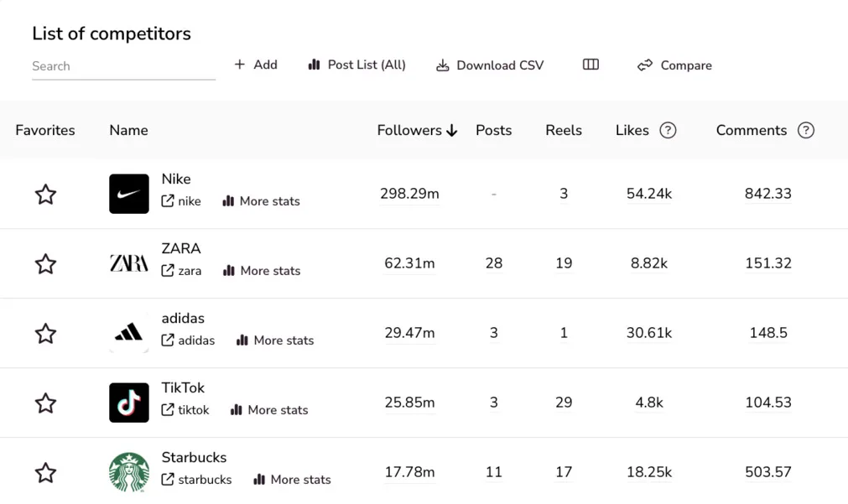Click the Posts column header
This screenshot has height=504, width=848.
point(493,130)
